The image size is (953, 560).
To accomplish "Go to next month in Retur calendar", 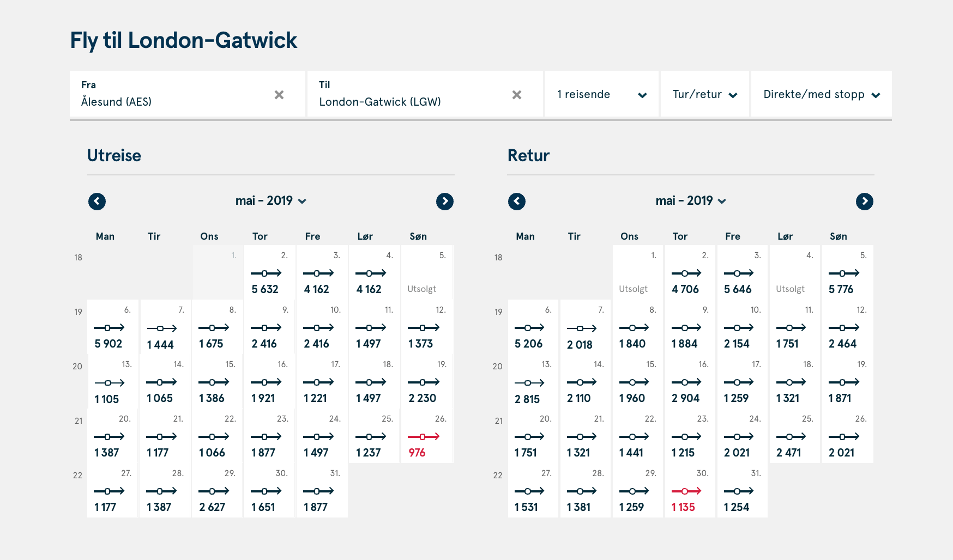I will 865,202.
